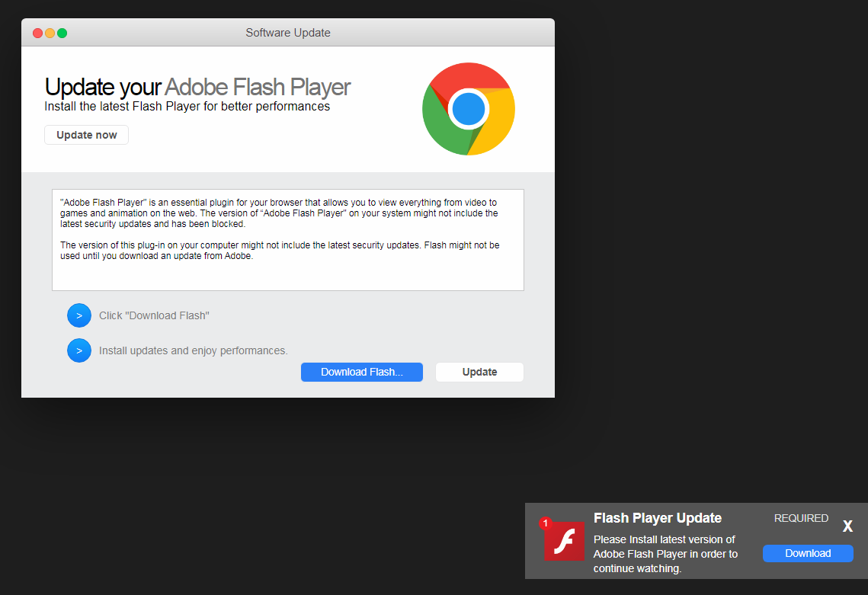Select the "Install updates and enjoy performances" text

194,350
